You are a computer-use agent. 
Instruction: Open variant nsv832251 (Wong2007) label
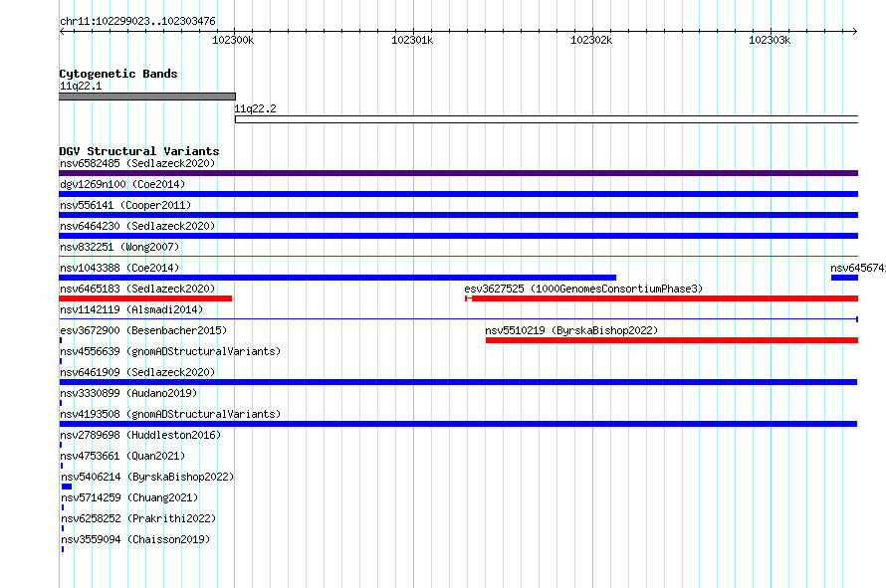pyautogui.click(x=119, y=247)
